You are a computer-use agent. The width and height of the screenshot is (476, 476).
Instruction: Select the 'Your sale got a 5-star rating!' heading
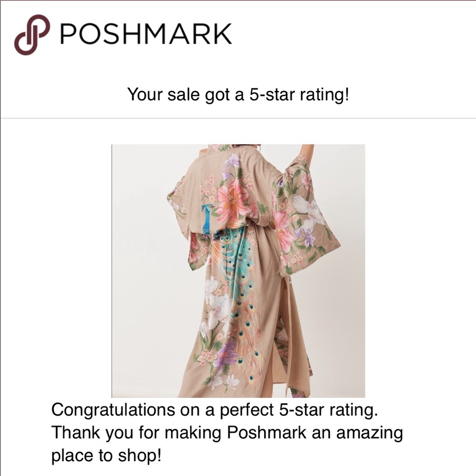click(x=238, y=95)
